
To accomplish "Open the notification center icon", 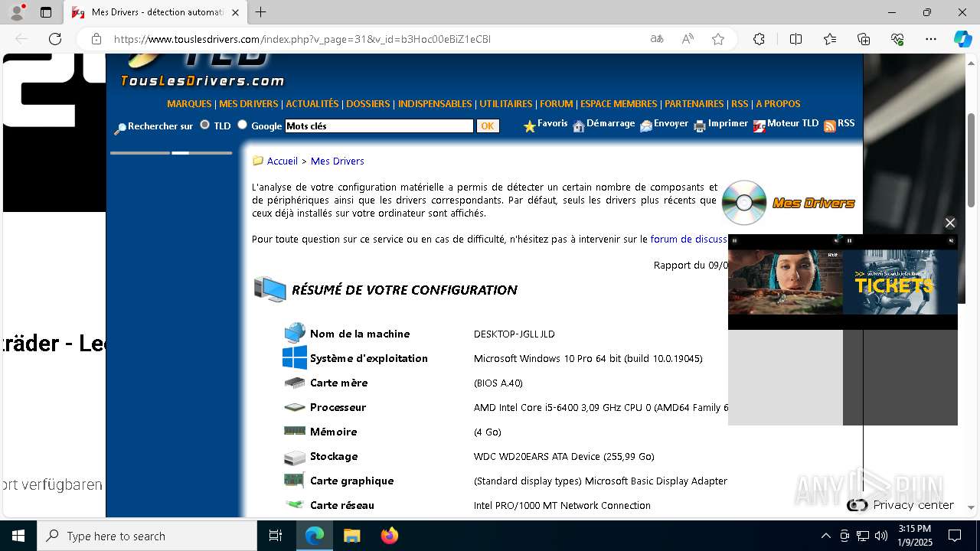I will pos(955,536).
